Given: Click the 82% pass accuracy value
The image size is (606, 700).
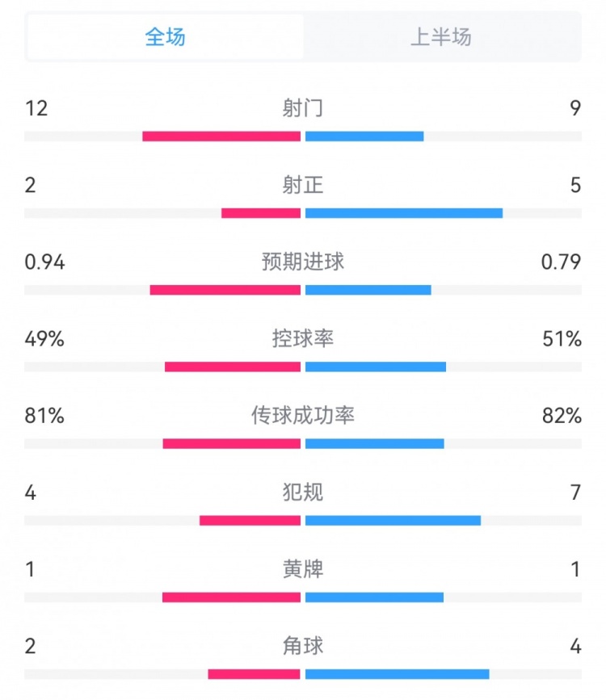Looking at the screenshot, I should click(x=562, y=416).
